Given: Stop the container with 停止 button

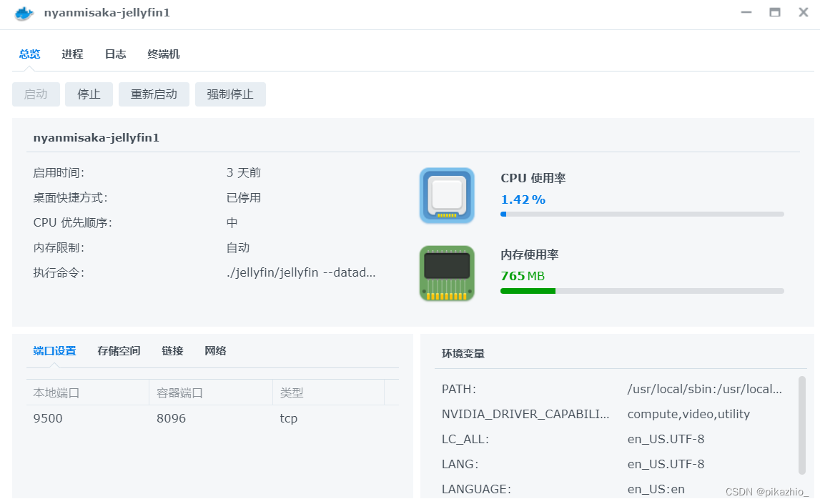Looking at the screenshot, I should [89, 94].
